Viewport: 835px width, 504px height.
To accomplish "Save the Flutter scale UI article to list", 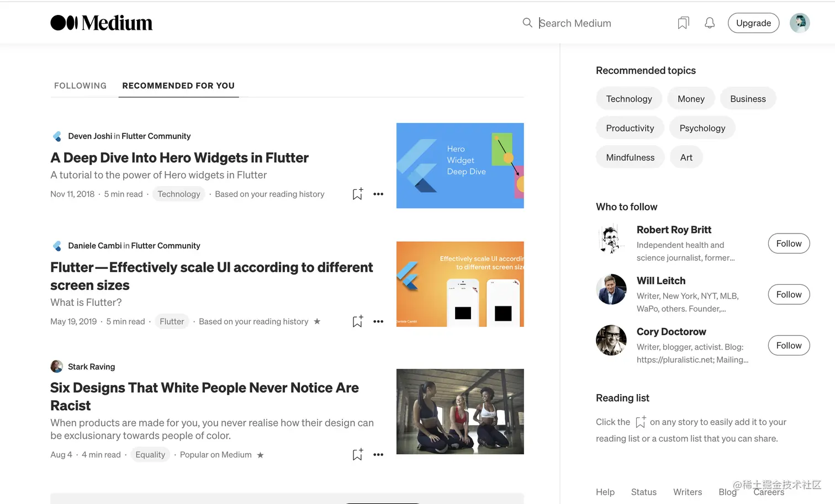I will point(357,321).
